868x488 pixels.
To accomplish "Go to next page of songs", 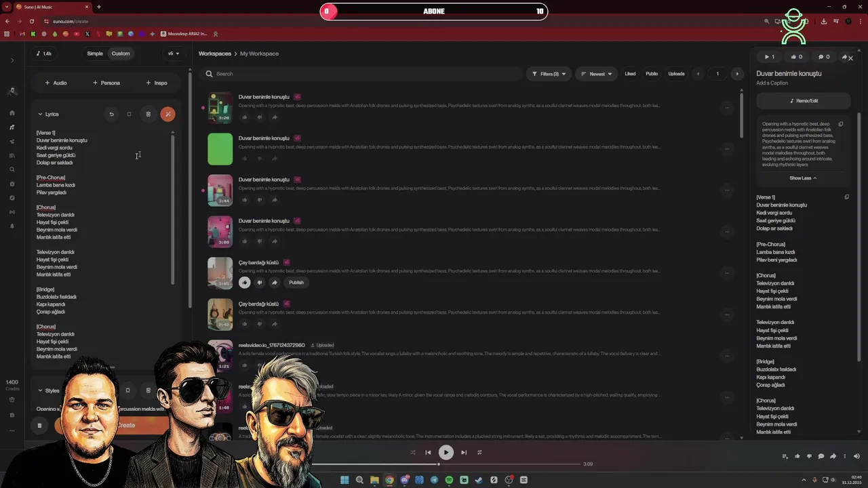I will click(x=737, y=74).
